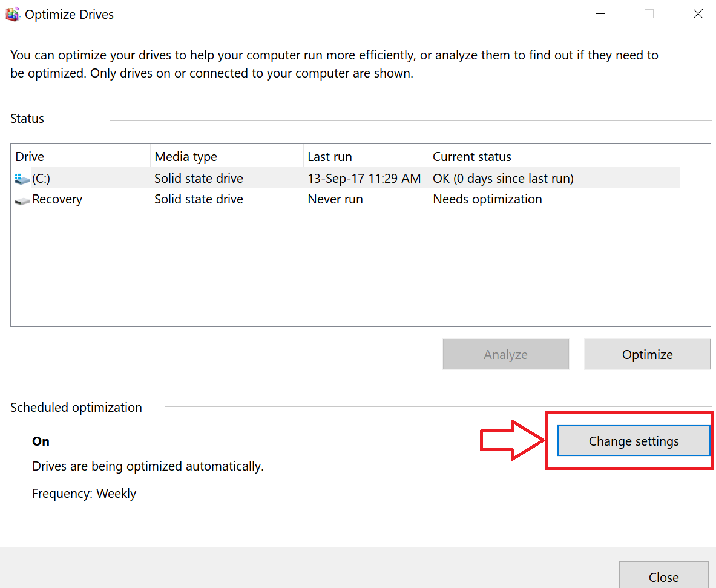Select the (C:) drive icon
This screenshot has width=716, height=588.
click(22, 179)
